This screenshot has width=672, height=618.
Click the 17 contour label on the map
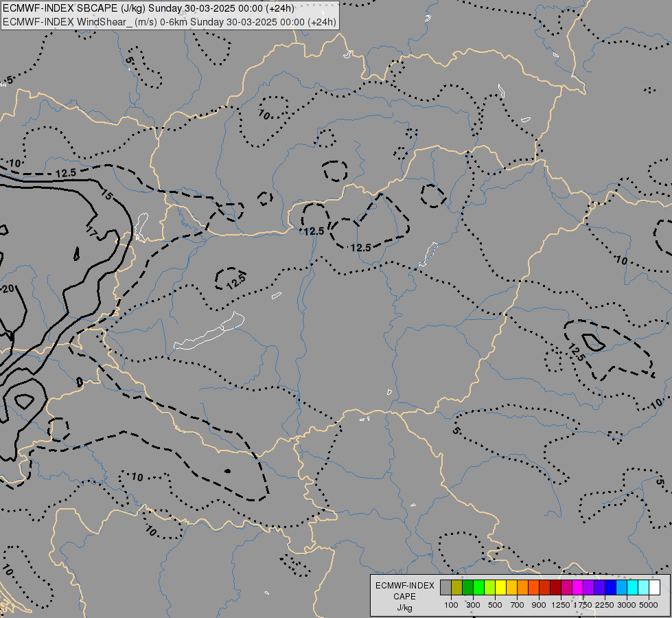pyautogui.click(x=92, y=232)
